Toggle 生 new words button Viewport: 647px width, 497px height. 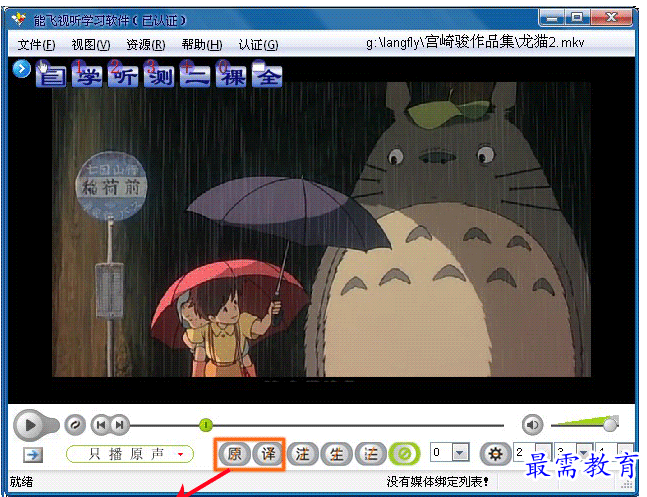(337, 454)
